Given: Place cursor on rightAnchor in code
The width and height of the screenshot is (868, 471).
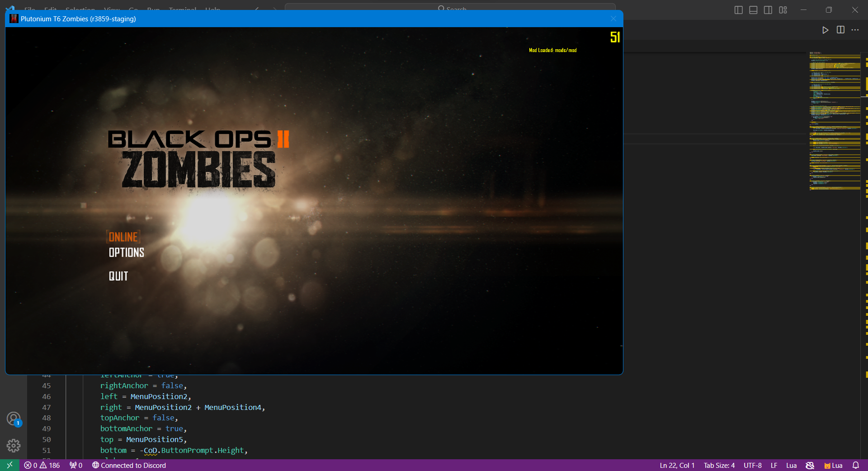Looking at the screenshot, I should 124,385.
